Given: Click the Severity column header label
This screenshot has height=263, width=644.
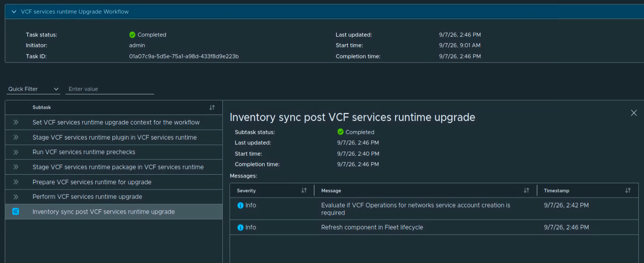Looking at the screenshot, I should point(247,191).
